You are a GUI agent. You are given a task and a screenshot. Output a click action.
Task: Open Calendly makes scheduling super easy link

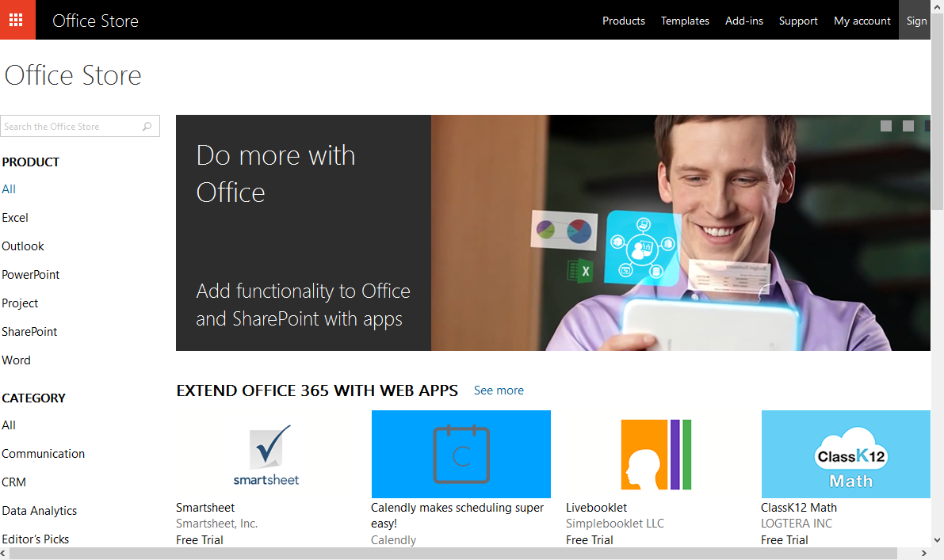457,516
